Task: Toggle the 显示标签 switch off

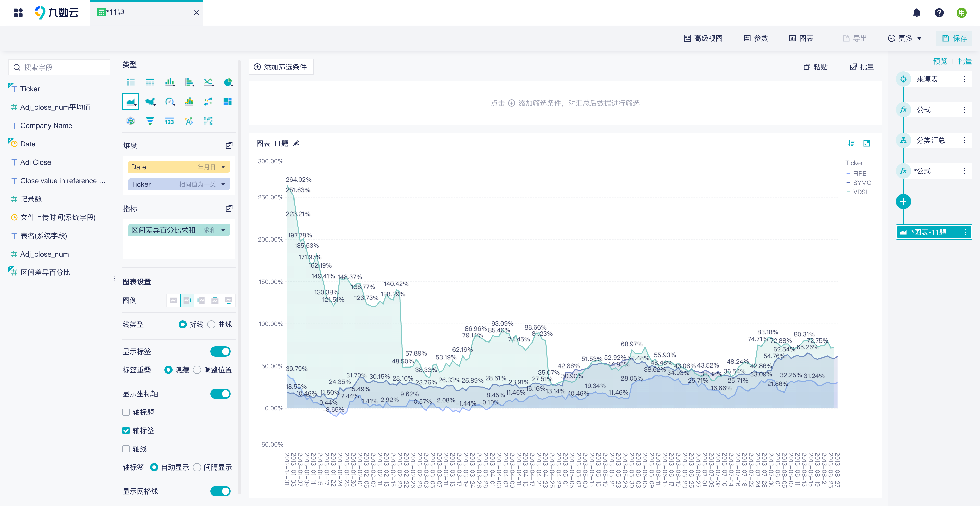Action: click(221, 351)
